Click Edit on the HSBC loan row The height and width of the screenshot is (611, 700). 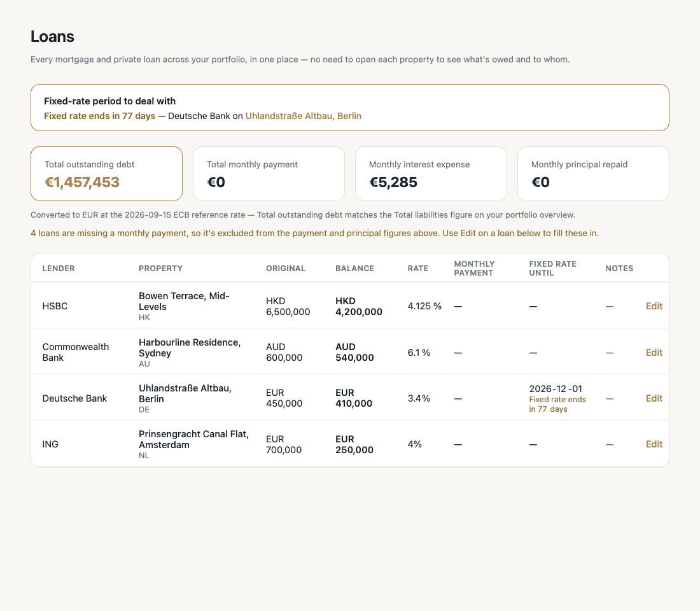pyautogui.click(x=654, y=306)
